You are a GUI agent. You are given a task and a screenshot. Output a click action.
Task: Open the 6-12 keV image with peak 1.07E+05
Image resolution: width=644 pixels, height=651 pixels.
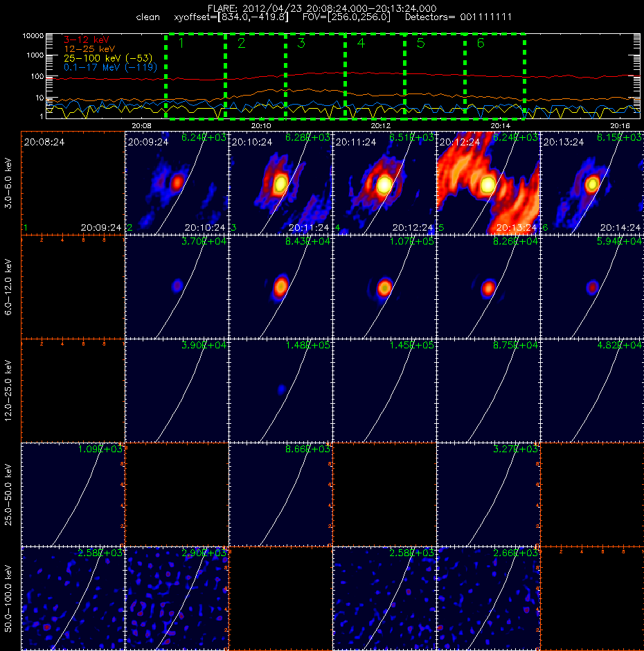(384, 287)
